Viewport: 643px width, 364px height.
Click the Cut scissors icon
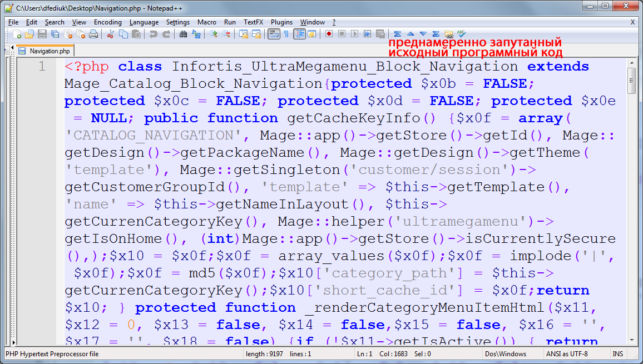110,34
